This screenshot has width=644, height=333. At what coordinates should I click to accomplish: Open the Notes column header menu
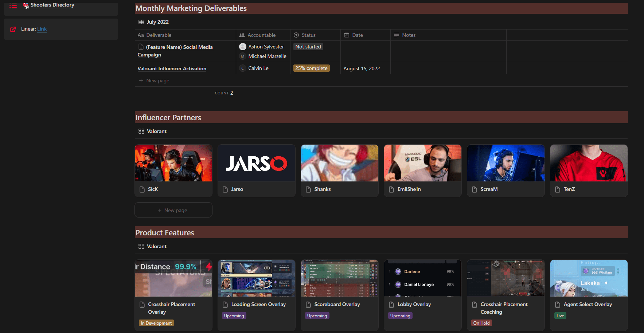pyautogui.click(x=448, y=35)
